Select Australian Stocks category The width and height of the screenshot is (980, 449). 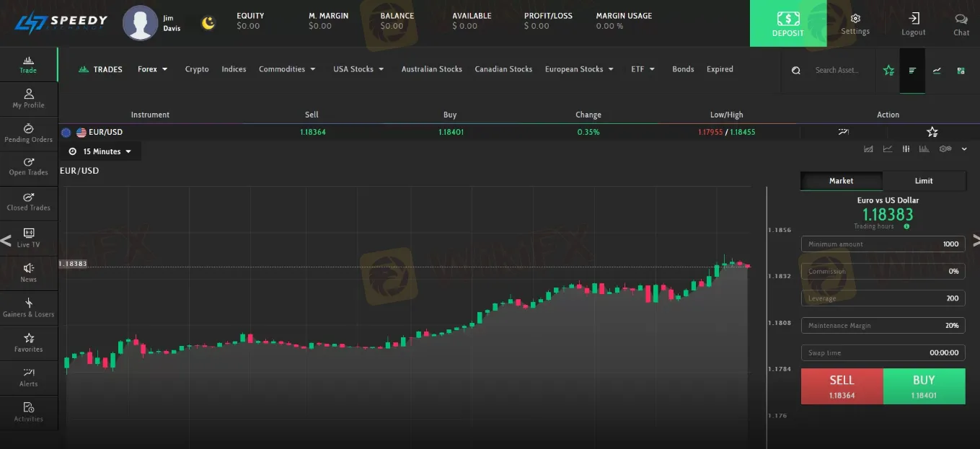point(431,69)
